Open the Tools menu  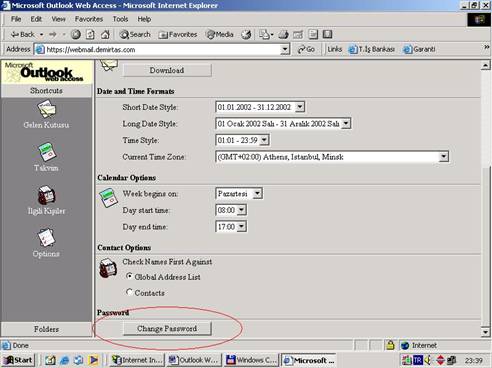pyautogui.click(x=120, y=19)
